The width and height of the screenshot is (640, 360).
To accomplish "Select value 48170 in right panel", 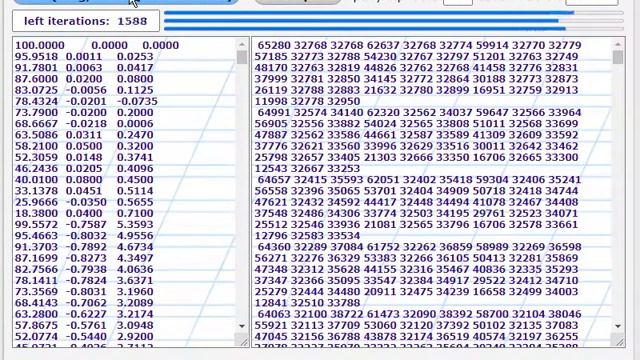I will (271, 68).
